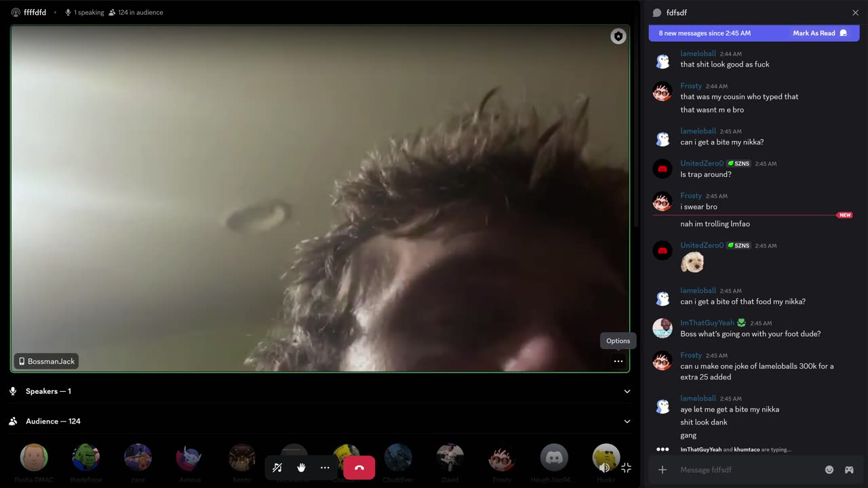The height and width of the screenshot is (488, 868).
Task: Close the fdfsdf chat panel
Action: [x=855, y=12]
